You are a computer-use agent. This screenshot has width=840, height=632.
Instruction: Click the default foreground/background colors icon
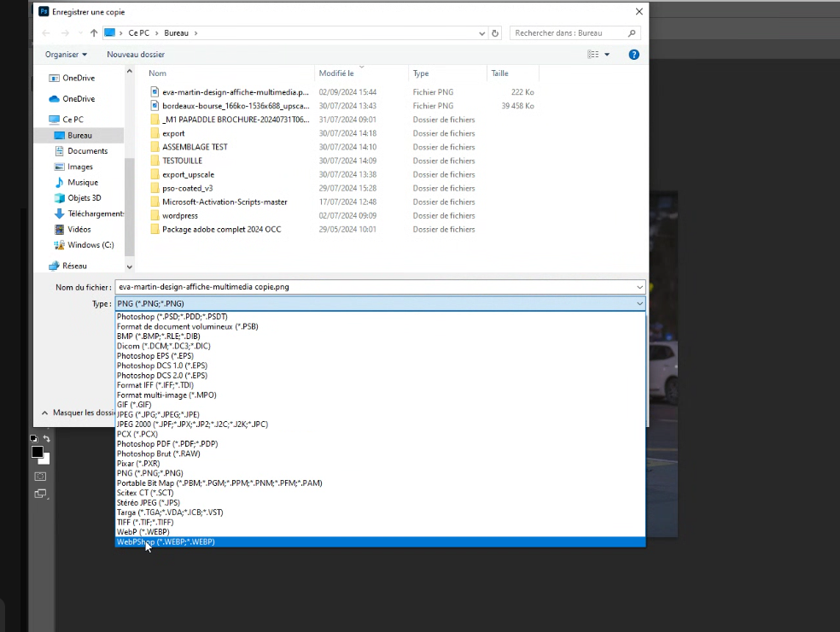[34, 439]
